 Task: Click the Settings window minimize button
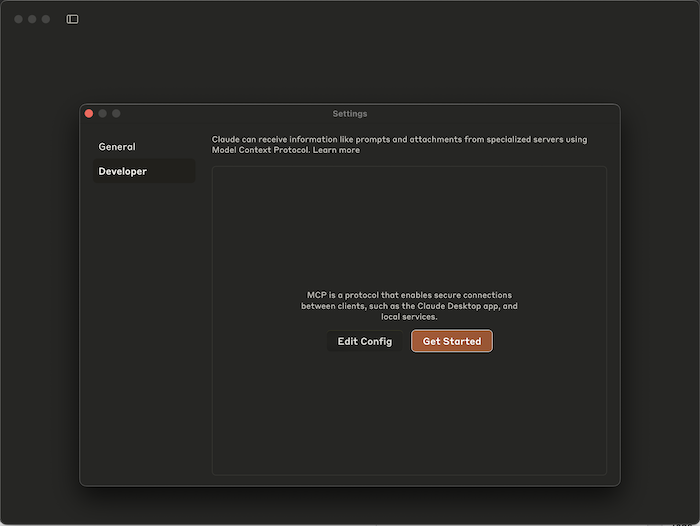click(x=102, y=114)
